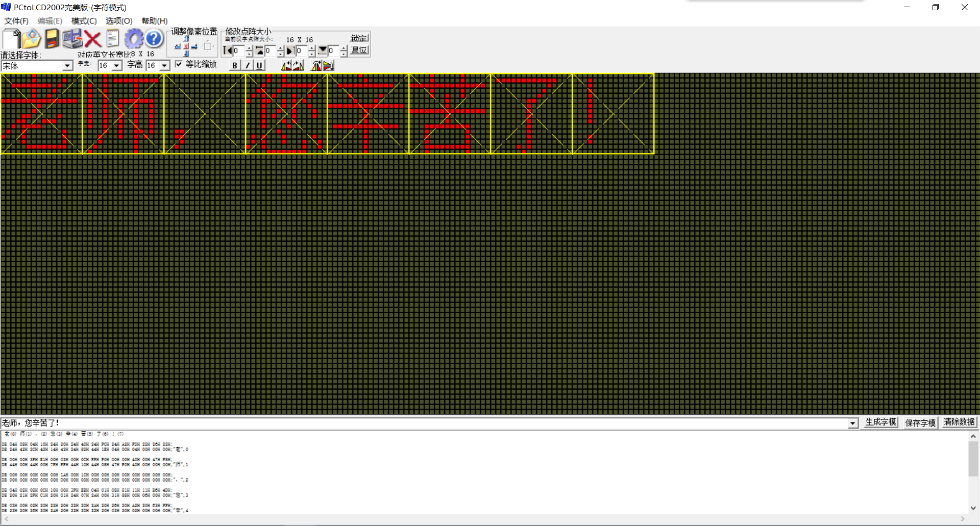Select the 老 character cell in the grid

[41, 113]
